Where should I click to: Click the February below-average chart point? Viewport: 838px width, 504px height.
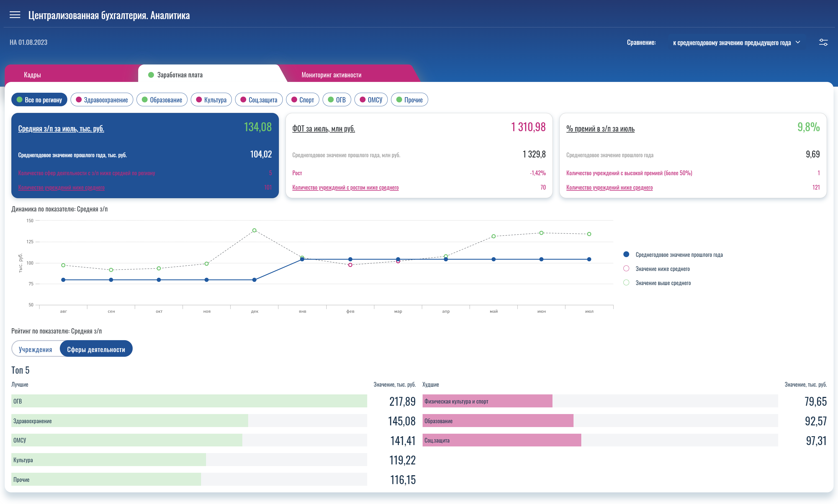tap(350, 265)
